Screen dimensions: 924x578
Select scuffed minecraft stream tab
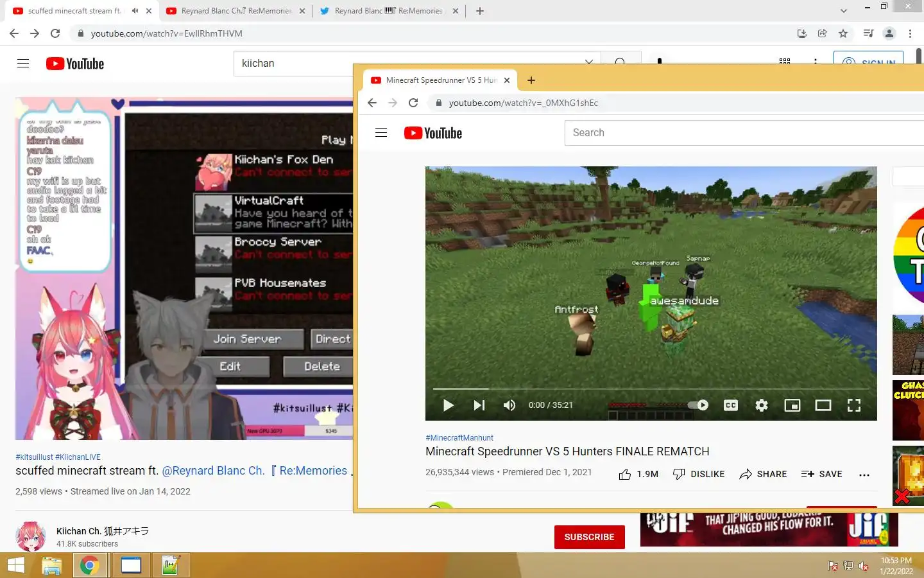(74, 11)
